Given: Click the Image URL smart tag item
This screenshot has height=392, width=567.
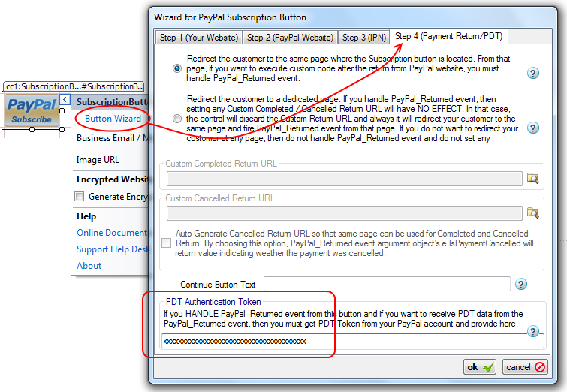Looking at the screenshot, I should [x=98, y=160].
